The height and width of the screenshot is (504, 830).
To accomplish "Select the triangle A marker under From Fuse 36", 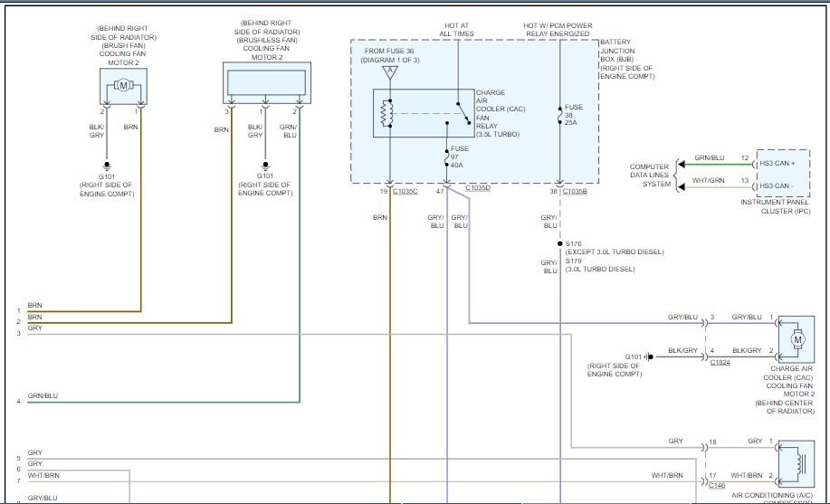I will click(389, 71).
